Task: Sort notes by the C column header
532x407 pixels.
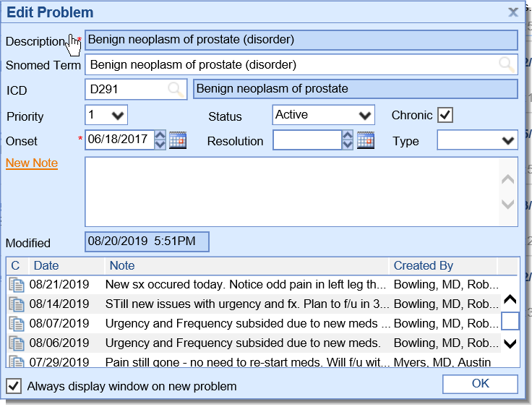Action: [x=15, y=266]
